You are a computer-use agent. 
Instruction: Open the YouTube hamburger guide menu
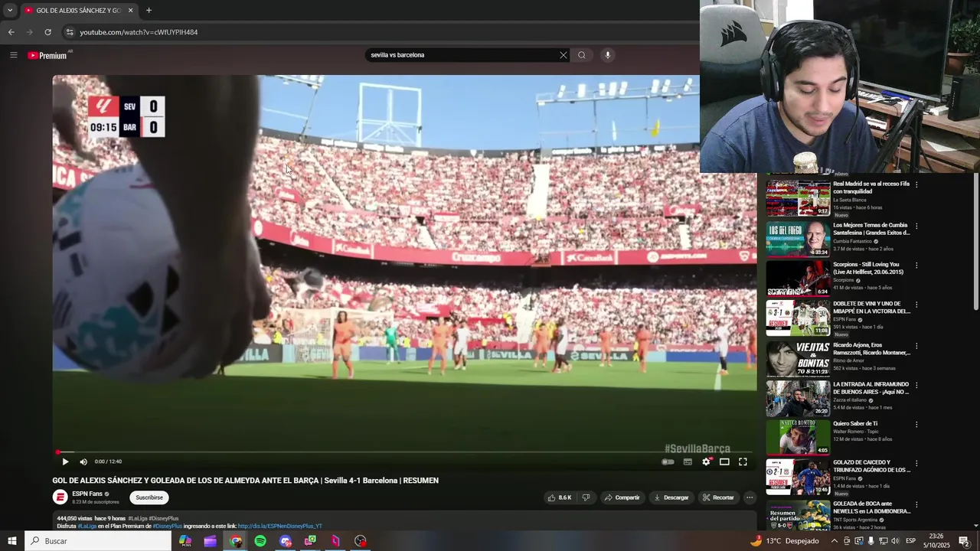click(13, 55)
